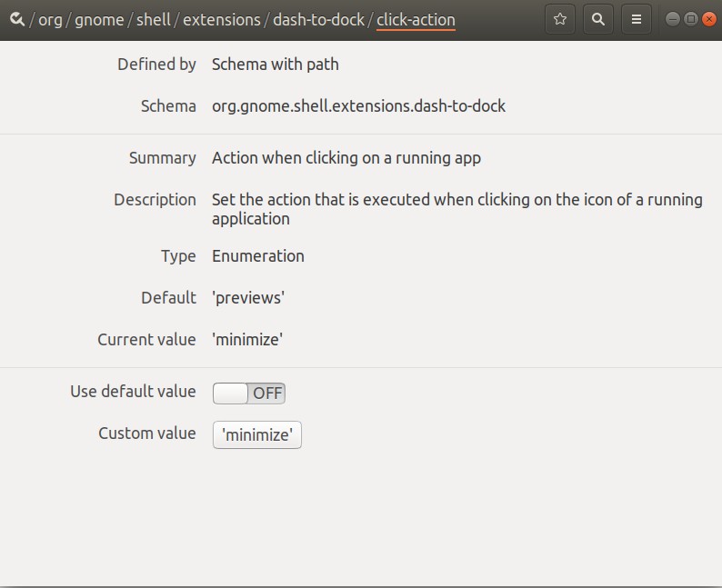Toggle the Use default value switch
The image size is (722, 588).
(x=249, y=394)
